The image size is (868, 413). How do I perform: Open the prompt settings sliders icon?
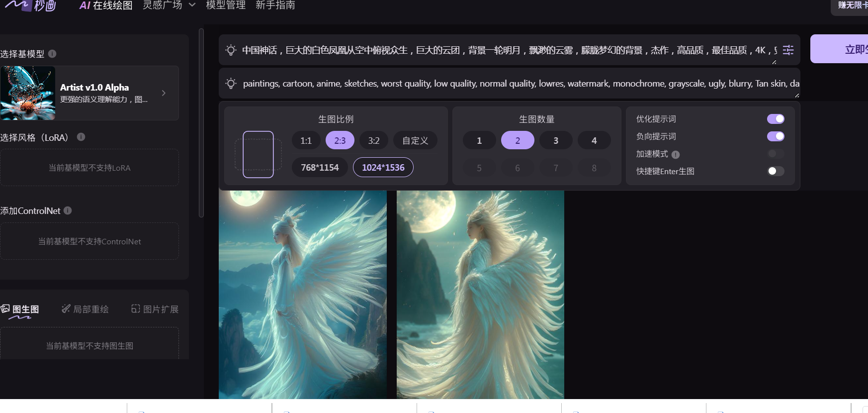point(788,50)
